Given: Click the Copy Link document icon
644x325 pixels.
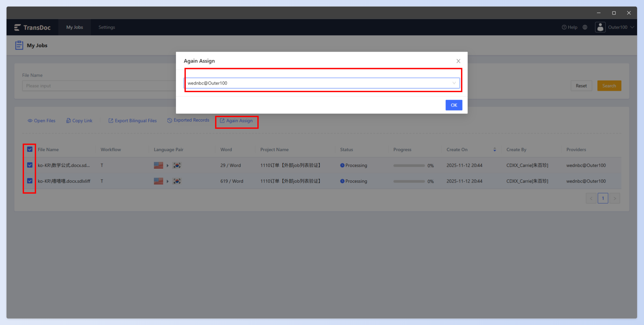Looking at the screenshot, I should pyautogui.click(x=68, y=121).
